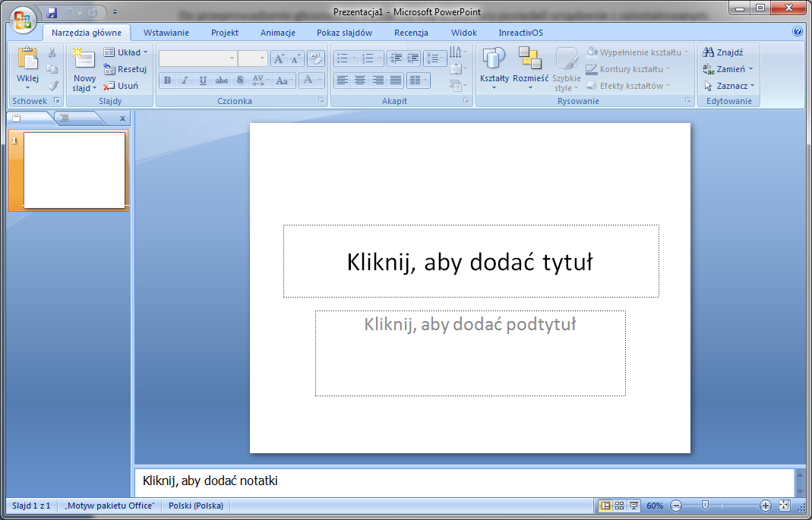Increase list indent level
The image size is (812, 520).
click(412, 58)
